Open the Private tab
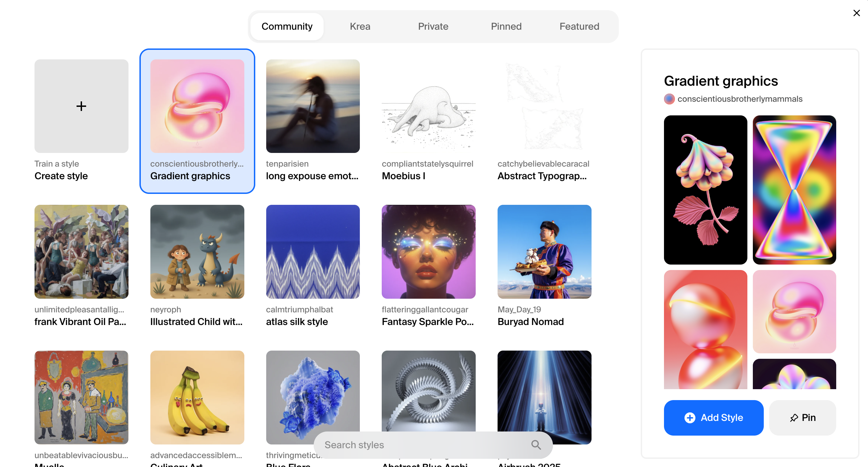Image resolution: width=868 pixels, height=467 pixels. 433,26
